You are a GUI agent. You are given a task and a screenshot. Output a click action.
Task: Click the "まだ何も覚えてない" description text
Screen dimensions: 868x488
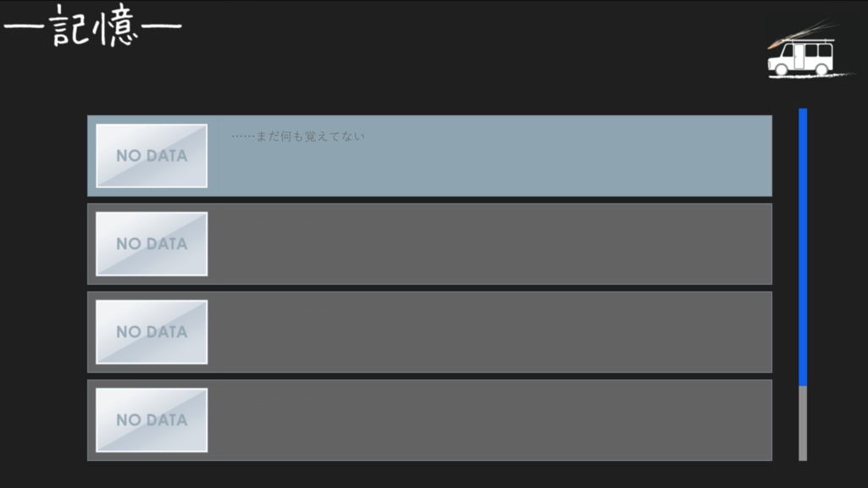[298, 136]
